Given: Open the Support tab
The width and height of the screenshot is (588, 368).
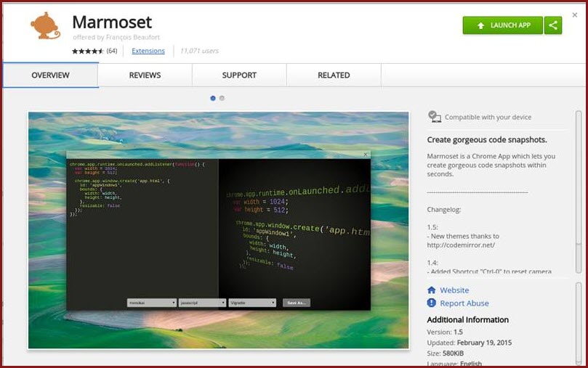Looking at the screenshot, I should tap(239, 75).
